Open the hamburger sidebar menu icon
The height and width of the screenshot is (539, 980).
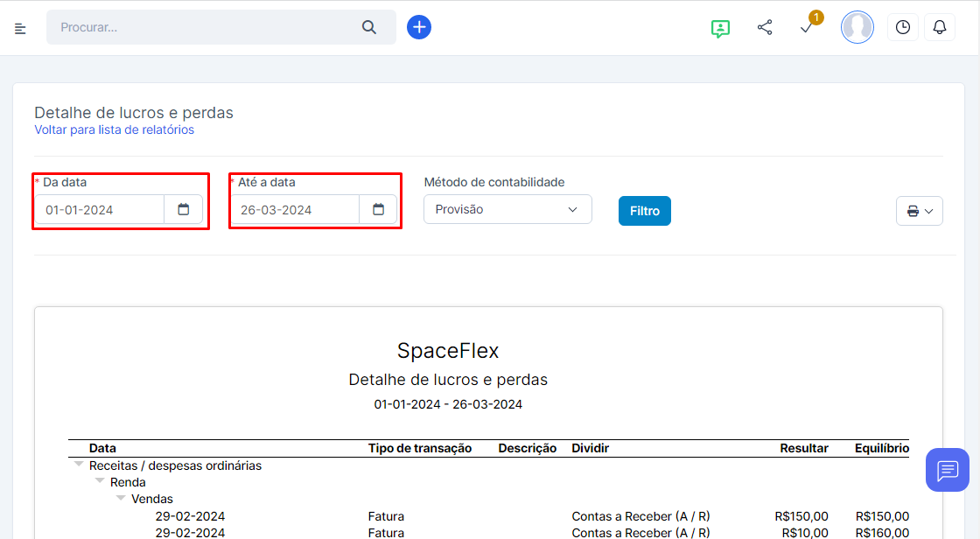click(x=20, y=29)
